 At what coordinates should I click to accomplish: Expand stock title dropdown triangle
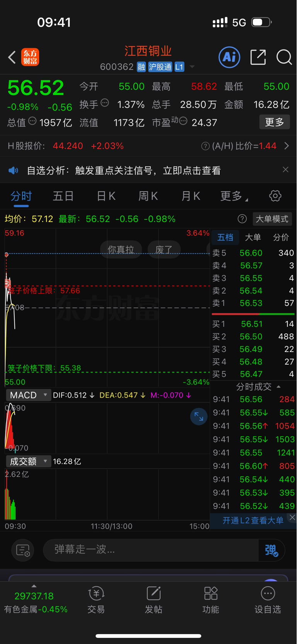(x=192, y=67)
